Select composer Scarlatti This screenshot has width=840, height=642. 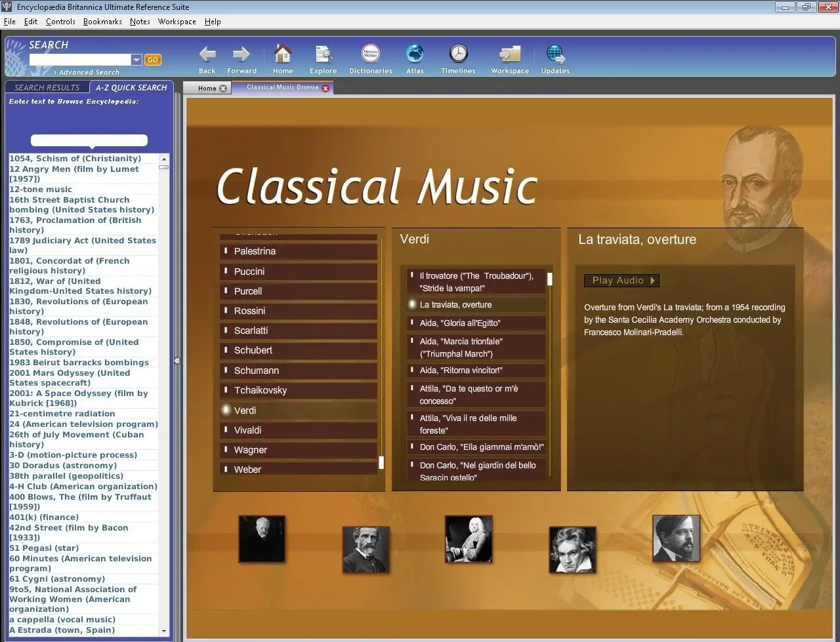[x=299, y=331]
